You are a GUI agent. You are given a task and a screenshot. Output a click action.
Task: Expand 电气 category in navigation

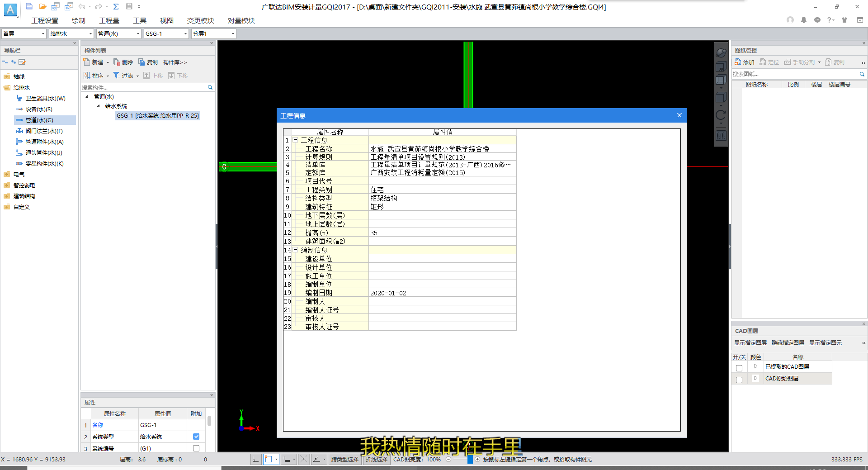tap(7, 175)
